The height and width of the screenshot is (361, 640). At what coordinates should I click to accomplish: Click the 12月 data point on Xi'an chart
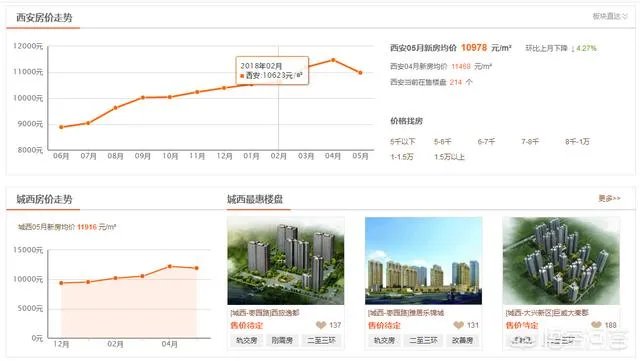coord(224,88)
